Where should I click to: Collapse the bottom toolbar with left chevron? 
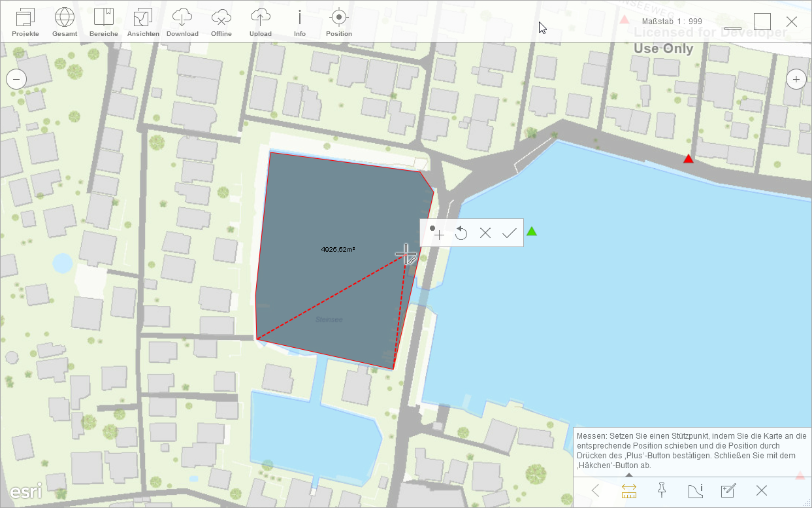tap(595, 490)
